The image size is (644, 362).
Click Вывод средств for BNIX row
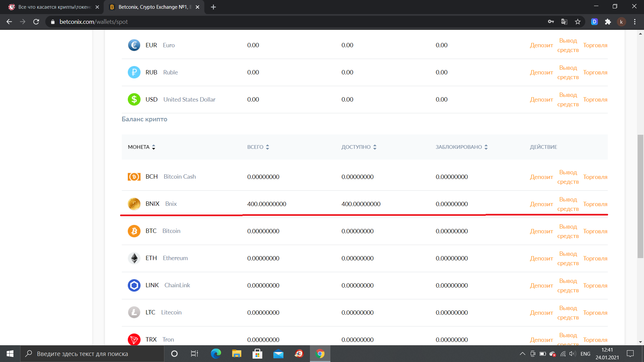coord(568,204)
